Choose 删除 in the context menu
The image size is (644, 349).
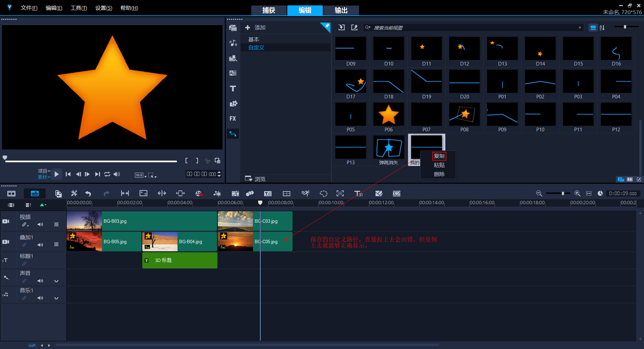[439, 174]
